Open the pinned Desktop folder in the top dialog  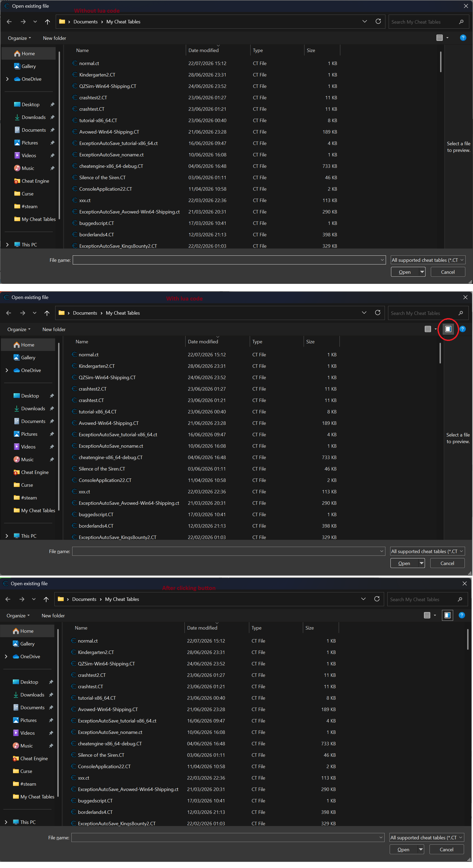[30, 104]
